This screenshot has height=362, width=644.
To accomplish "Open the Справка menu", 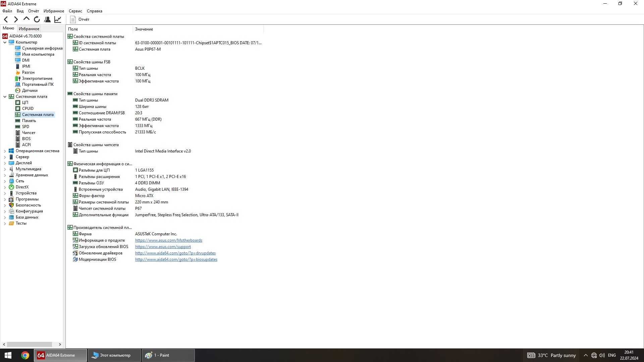I will 95,11.
